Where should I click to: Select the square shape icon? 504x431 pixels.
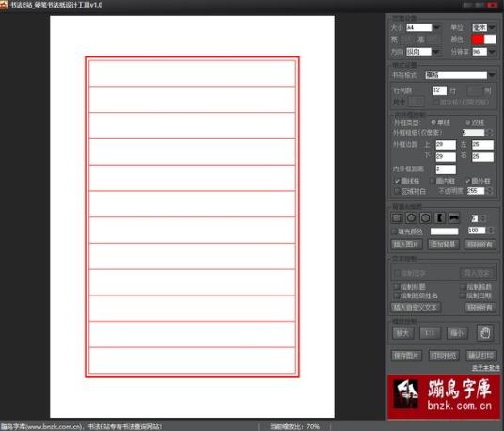point(397,218)
